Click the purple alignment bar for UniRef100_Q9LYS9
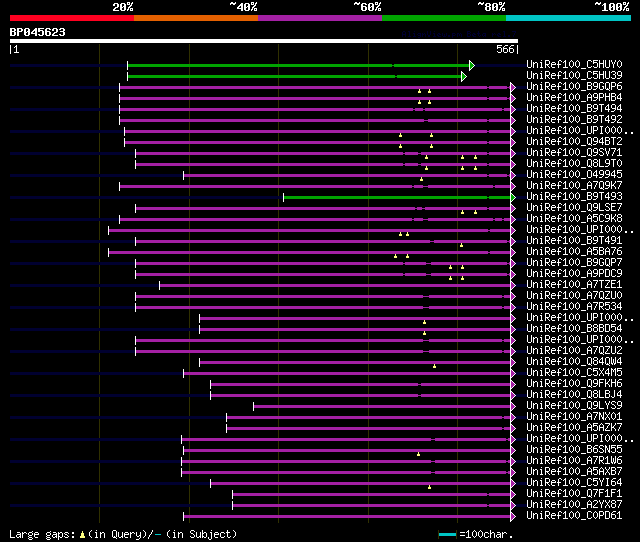The image size is (640, 542). pyautogui.click(x=382, y=406)
